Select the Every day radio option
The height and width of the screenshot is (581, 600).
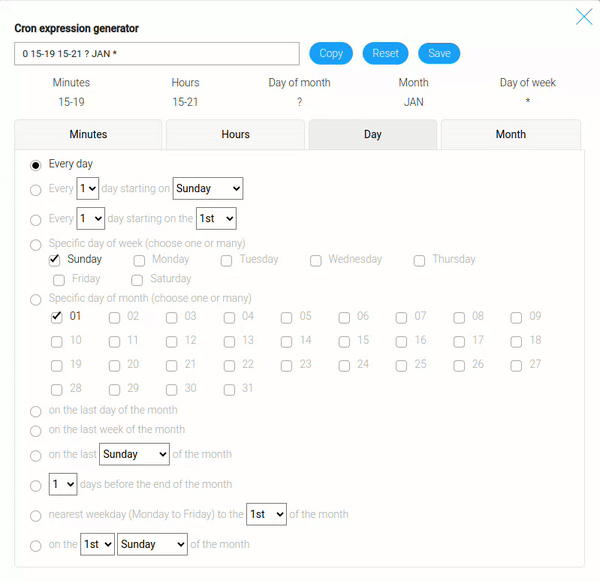click(x=36, y=165)
